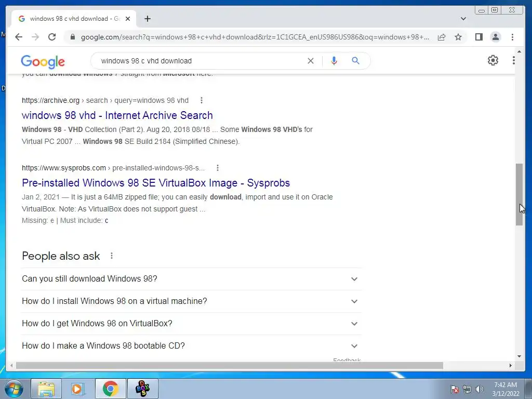This screenshot has height=399, width=532.
Task: Open 'Pre-installed Windows 98 SE VirtualBox Image' result
Action: point(156,183)
